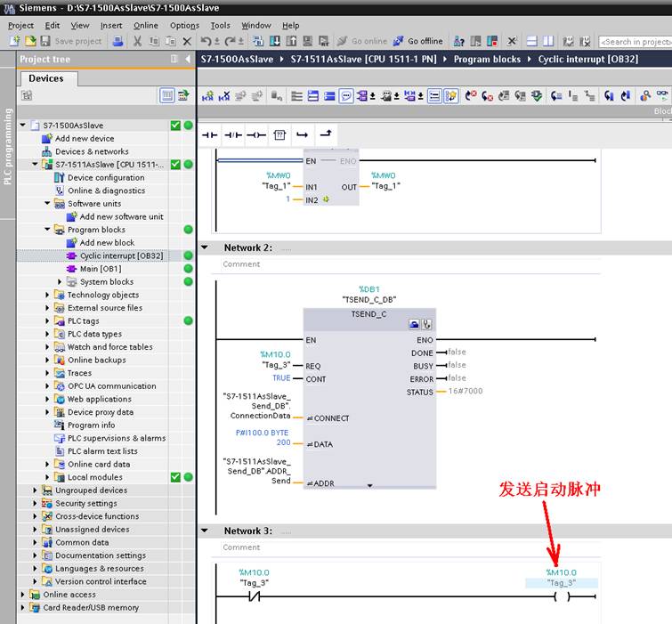This screenshot has width=672, height=624.
Task: Click Save project button
Action: (x=71, y=41)
